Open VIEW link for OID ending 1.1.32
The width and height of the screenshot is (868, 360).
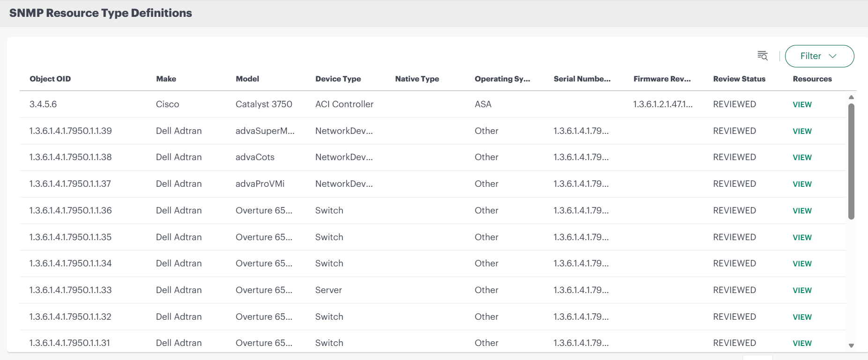802,317
